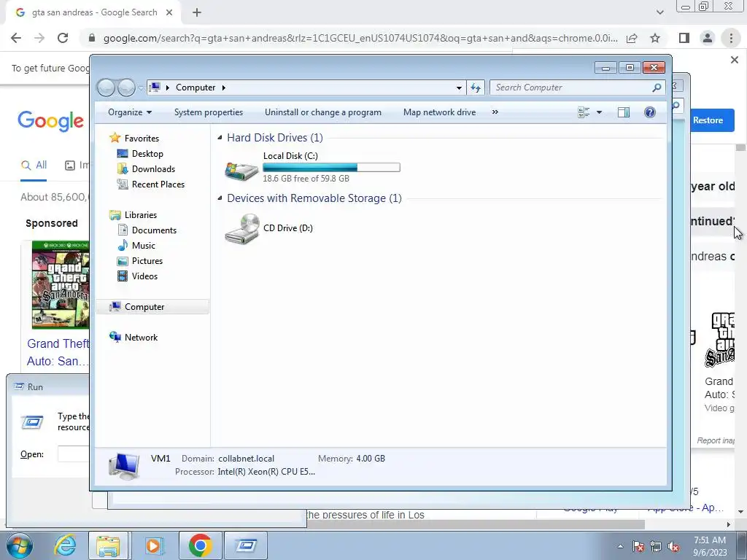Screen dimensions: 747x560
Task: Close the gta san andreas tab
Action: pos(169,12)
